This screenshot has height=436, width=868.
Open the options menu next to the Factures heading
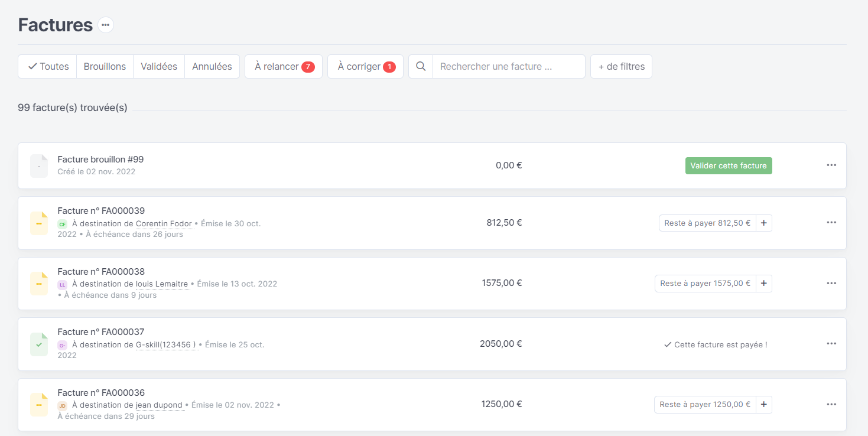coord(105,25)
